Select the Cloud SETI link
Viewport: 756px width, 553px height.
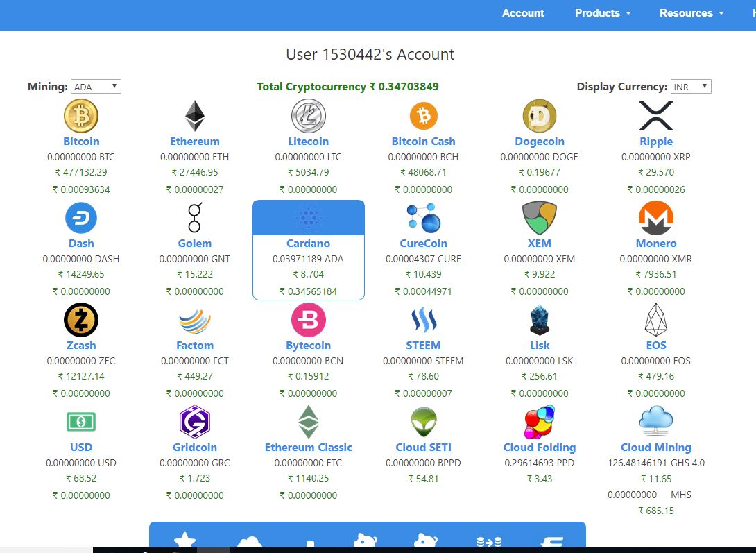click(x=423, y=447)
